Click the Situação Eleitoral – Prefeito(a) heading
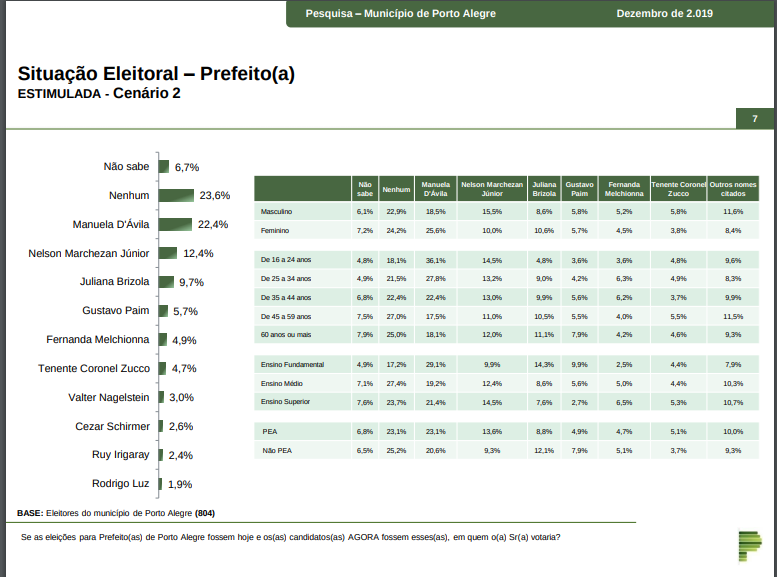This screenshot has height=577, width=777. pos(157,74)
